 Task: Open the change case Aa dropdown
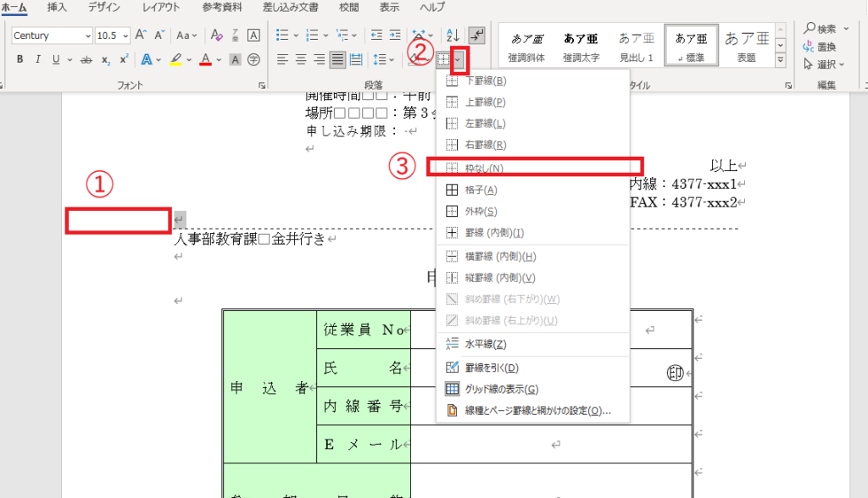[186, 36]
